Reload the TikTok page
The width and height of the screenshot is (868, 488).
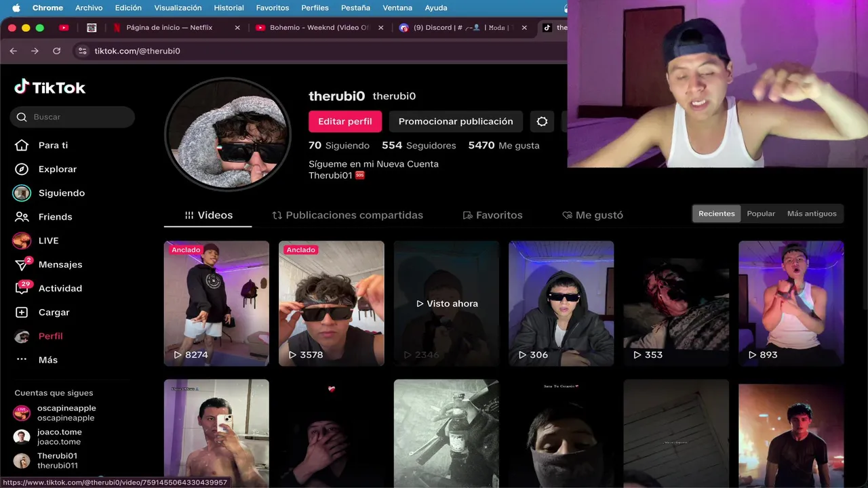56,51
